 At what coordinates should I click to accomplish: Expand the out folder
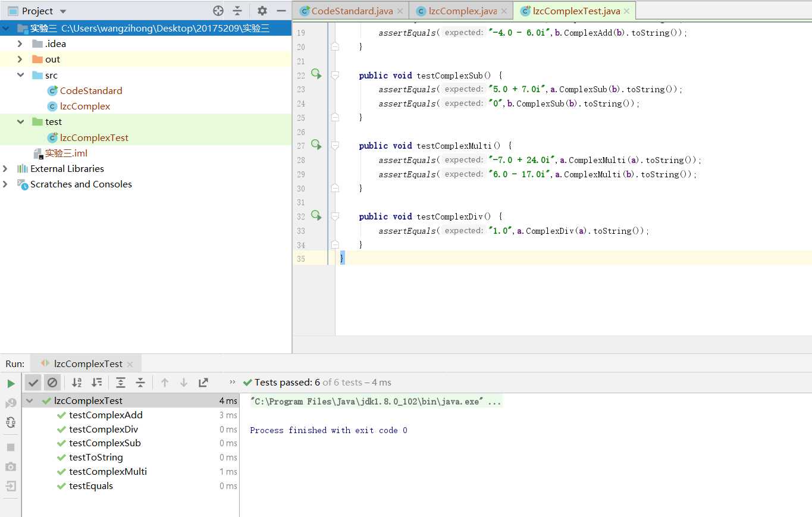point(20,59)
